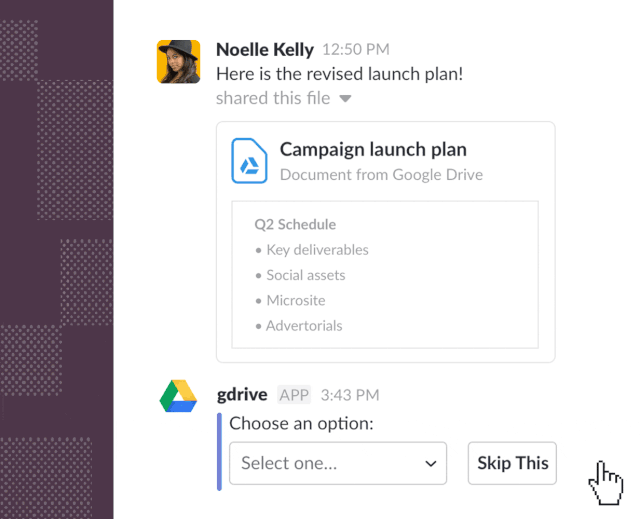Click Noelle Kelly's profile avatar
Screen dimensions: 640x519
coord(178,62)
